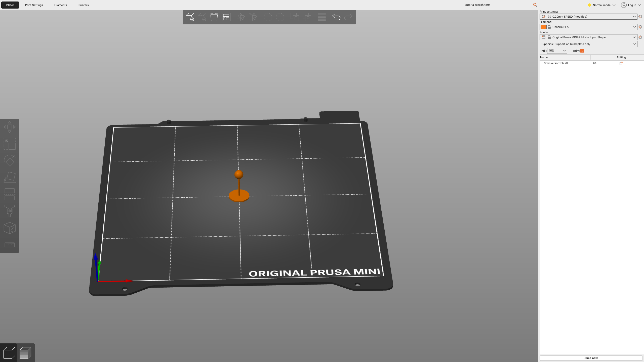Screen dimensions: 644x362
Task: Select the Paint-on supports tool
Action: tap(10, 211)
